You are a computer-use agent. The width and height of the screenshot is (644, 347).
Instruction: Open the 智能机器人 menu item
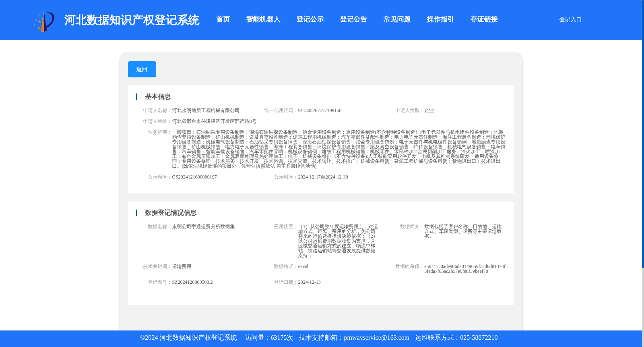(263, 19)
